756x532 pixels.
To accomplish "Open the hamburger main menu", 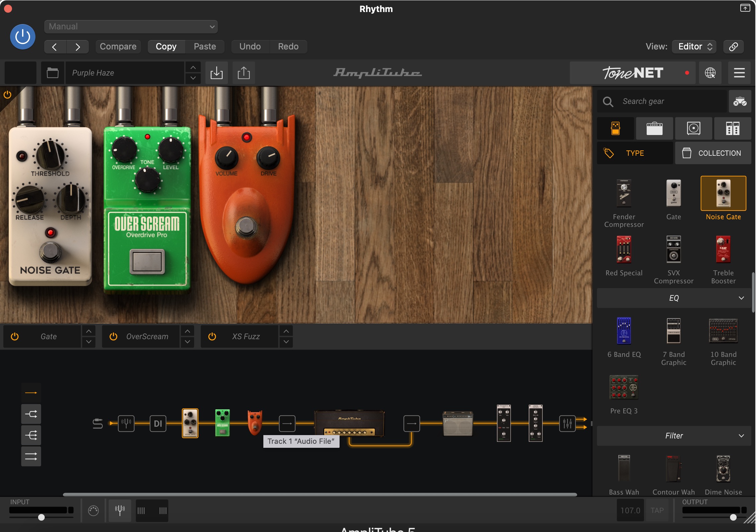I will tap(739, 73).
